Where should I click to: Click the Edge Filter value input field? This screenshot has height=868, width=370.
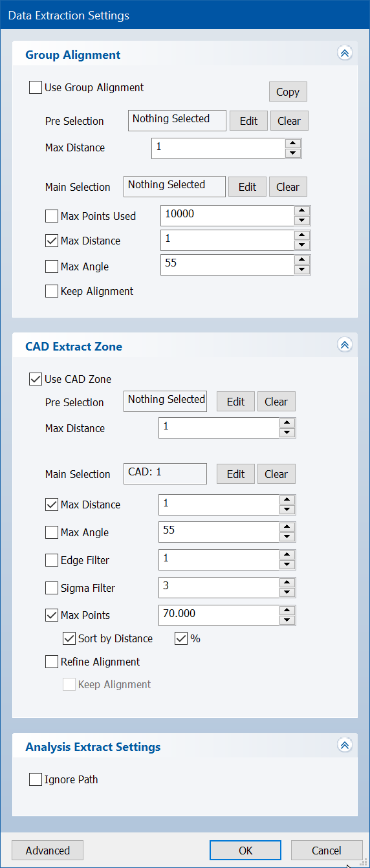click(219, 560)
